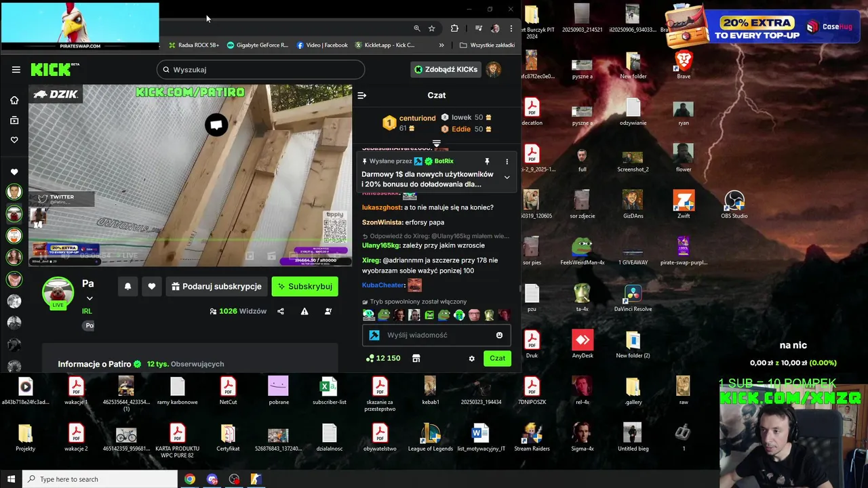Click Xireg username in chat
Image resolution: width=868 pixels, height=488 pixels.
pos(371,260)
